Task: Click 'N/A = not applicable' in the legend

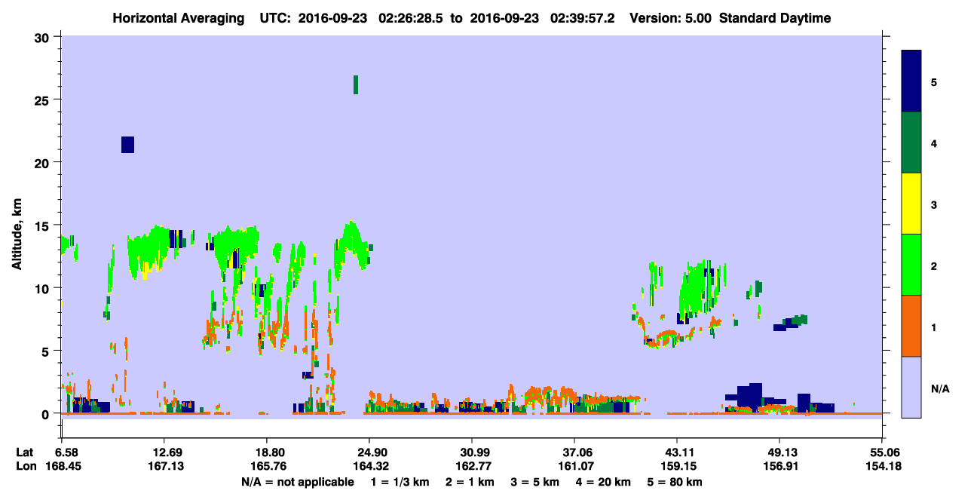Action: [x=298, y=481]
